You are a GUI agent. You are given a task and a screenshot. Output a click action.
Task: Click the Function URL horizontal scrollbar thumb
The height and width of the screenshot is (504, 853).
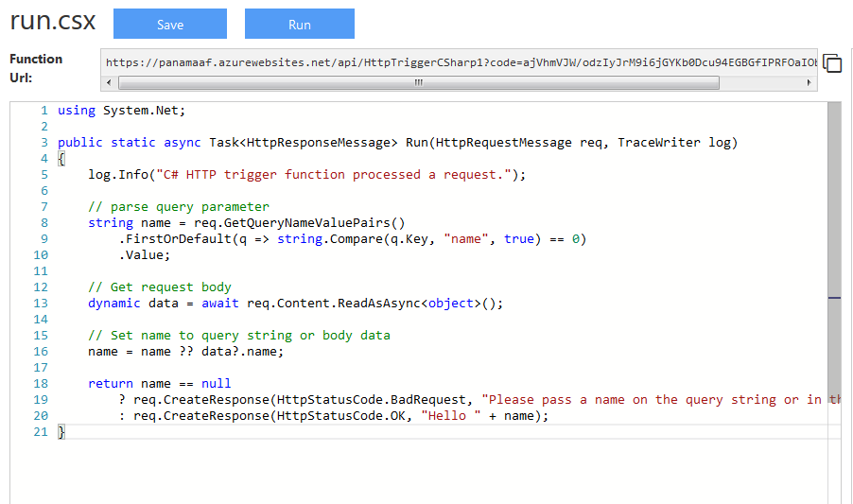[x=416, y=83]
